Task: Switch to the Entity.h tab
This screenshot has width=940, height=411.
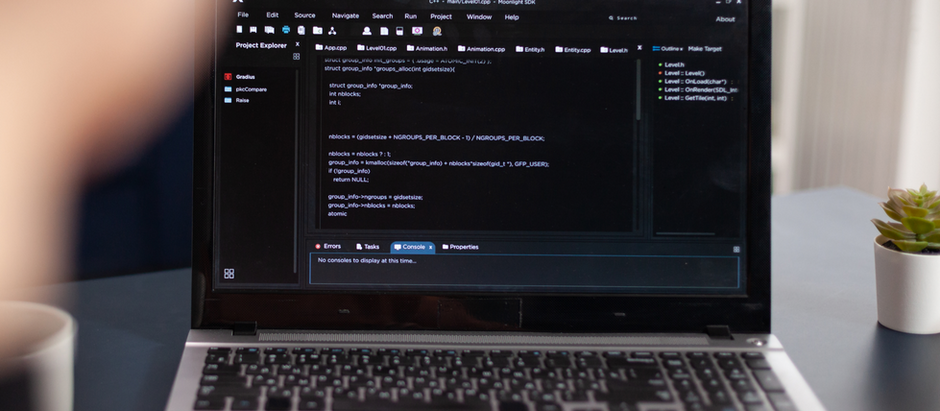Action: pos(530,50)
